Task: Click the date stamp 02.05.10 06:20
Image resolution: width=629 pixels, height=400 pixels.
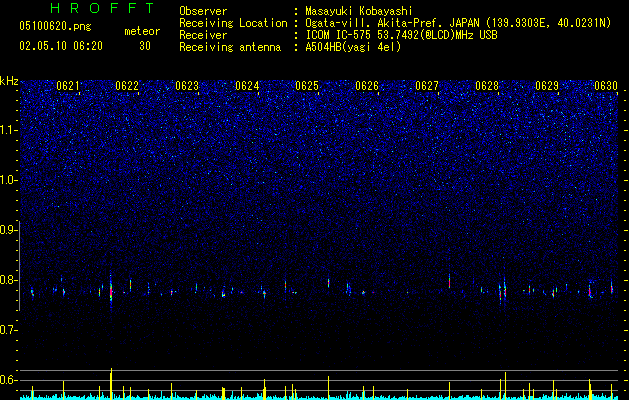Action: click(61, 46)
